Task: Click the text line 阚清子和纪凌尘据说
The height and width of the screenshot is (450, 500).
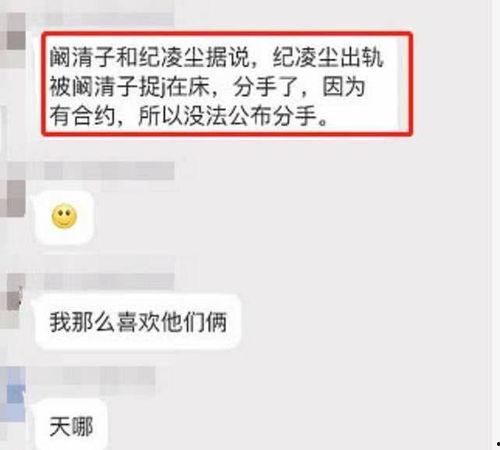Action: (x=150, y=57)
